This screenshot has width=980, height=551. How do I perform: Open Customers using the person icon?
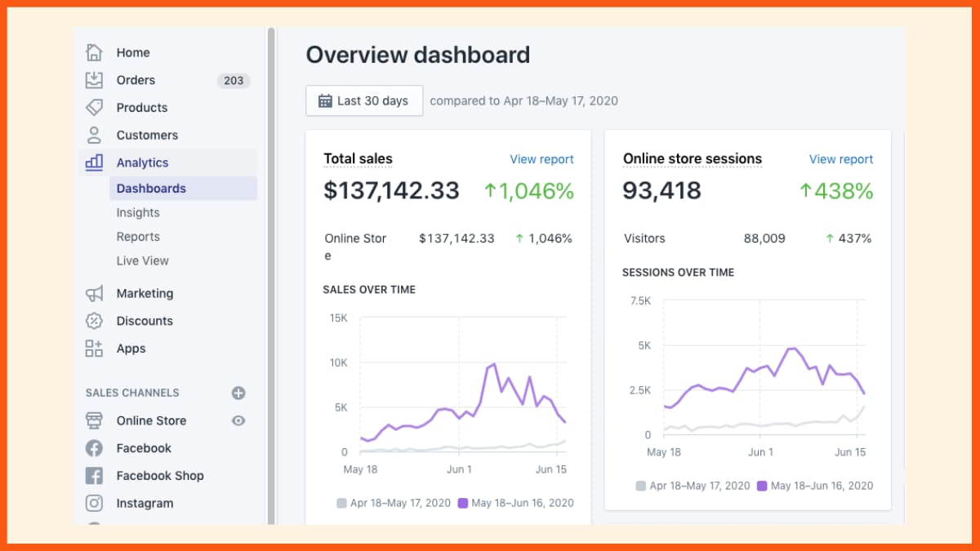[x=94, y=136]
